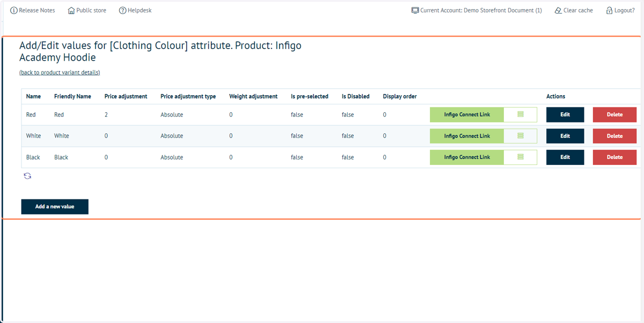Click the Is pre-selected column header
The height and width of the screenshot is (323, 644).
310,96
